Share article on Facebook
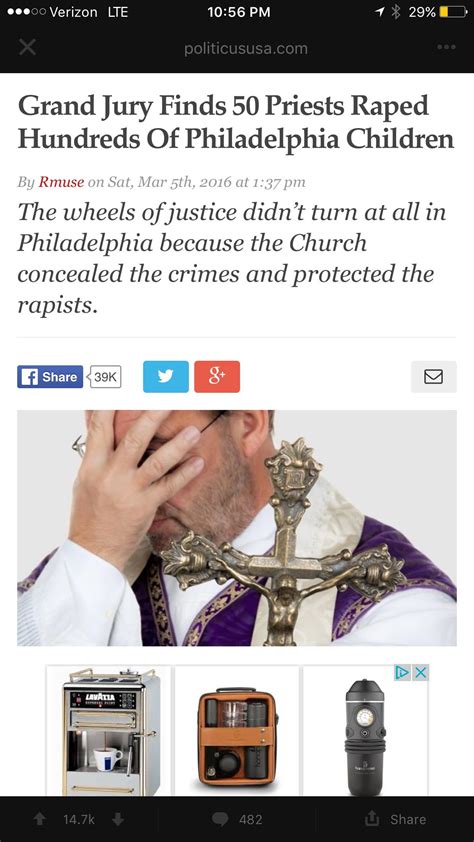Screen dimensions: 474x842 click(x=50, y=376)
